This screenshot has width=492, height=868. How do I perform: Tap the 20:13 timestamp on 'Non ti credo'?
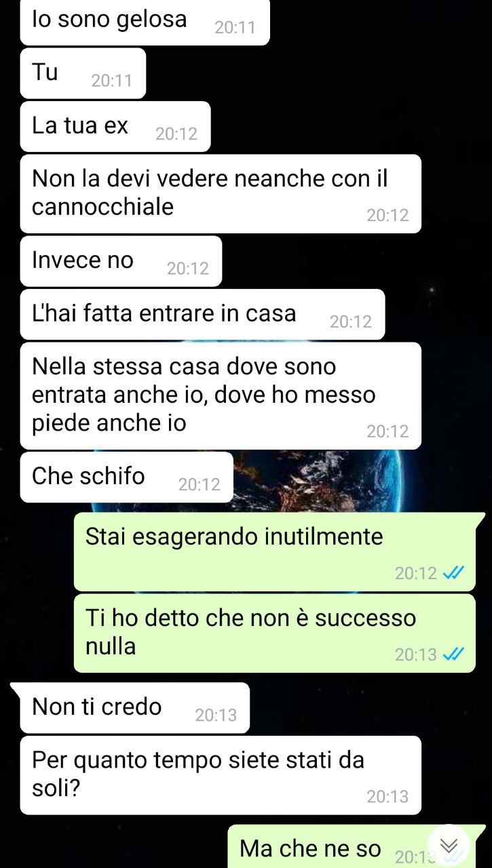[216, 715]
